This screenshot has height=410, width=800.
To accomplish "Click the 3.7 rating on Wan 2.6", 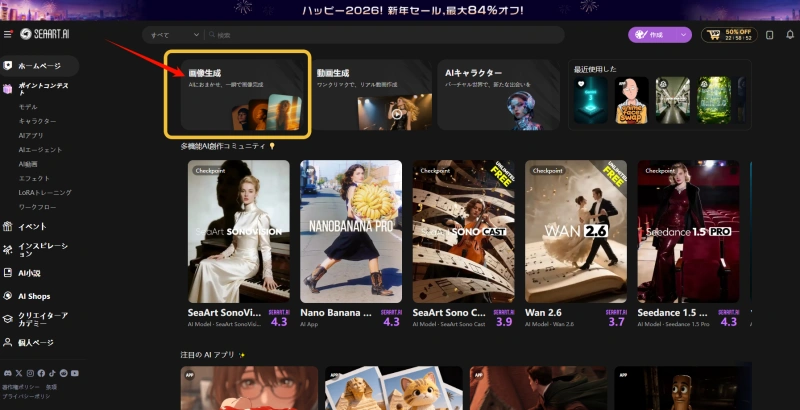I will click(x=616, y=322).
